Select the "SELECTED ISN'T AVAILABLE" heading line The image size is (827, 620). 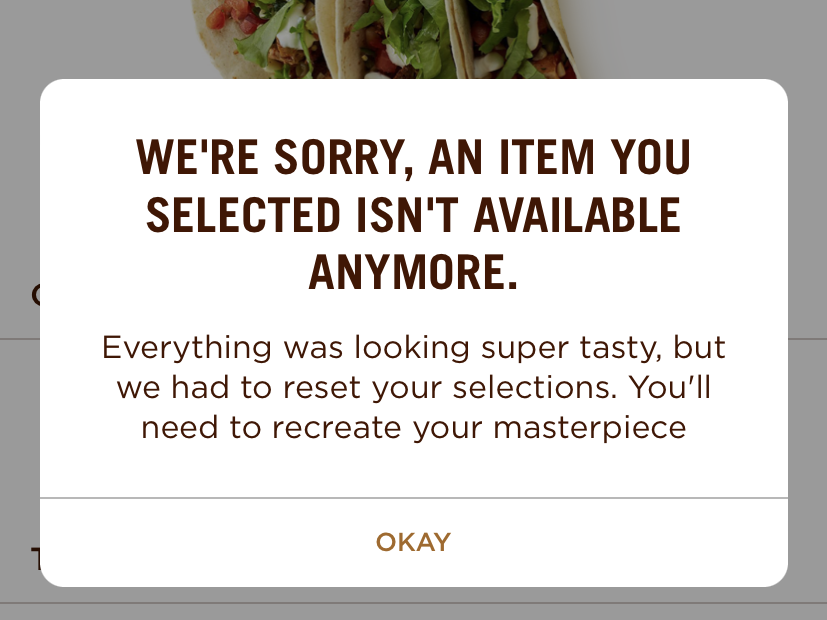[x=414, y=215]
